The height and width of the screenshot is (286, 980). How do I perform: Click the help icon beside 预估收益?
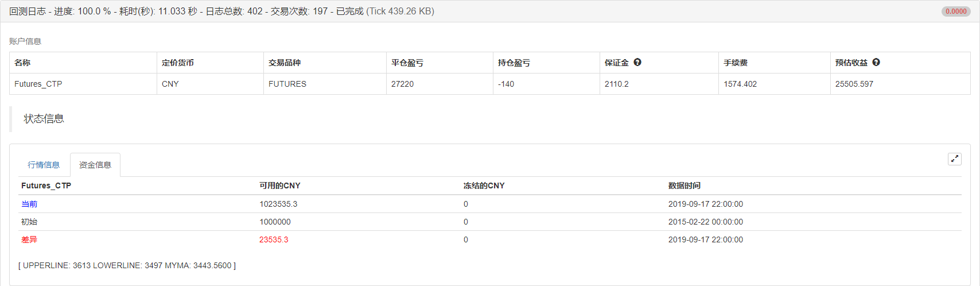coord(876,63)
